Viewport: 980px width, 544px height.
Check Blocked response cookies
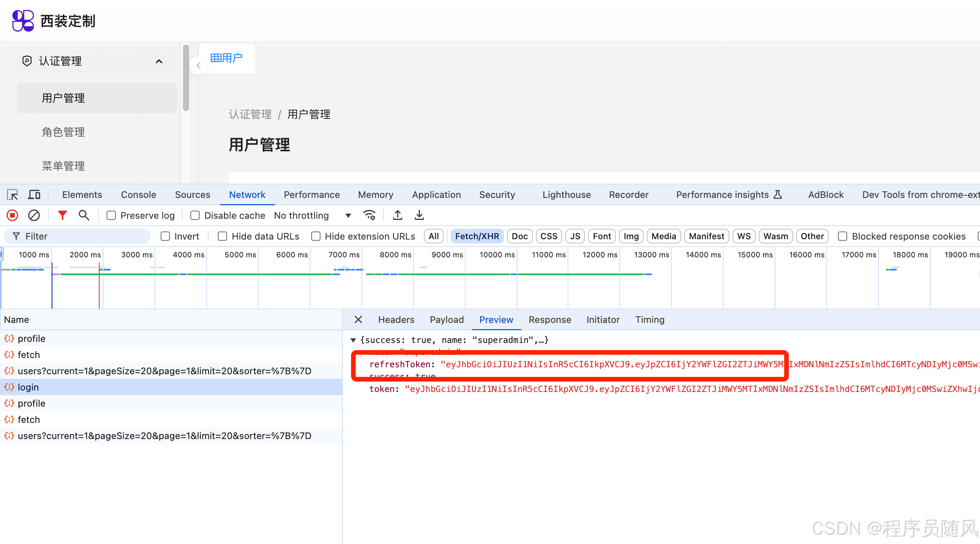843,236
